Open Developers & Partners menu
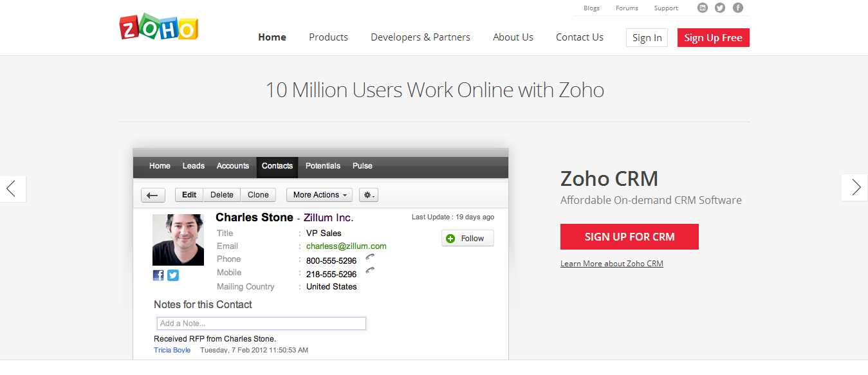This screenshot has height=375, width=868. click(x=420, y=37)
